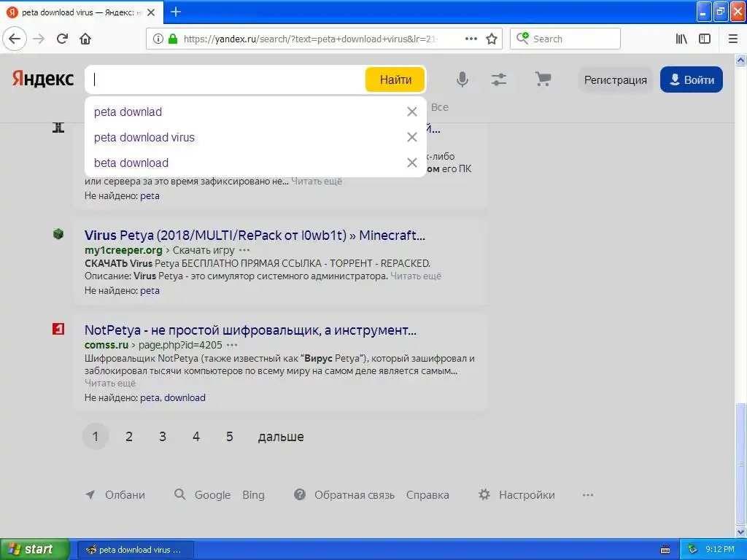Click the Войти login button

pos(692,79)
